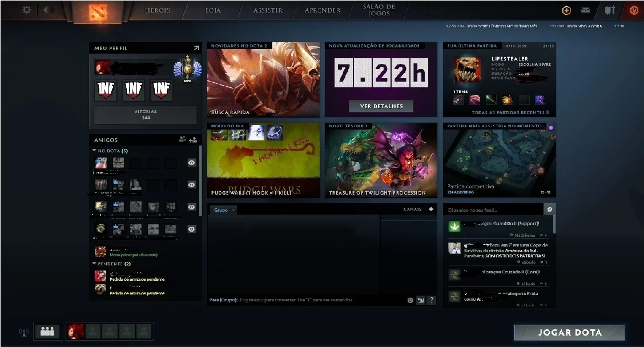This screenshot has width=644, height=347.
Task: Open the ASSISTIR tab
Action: 268,10
